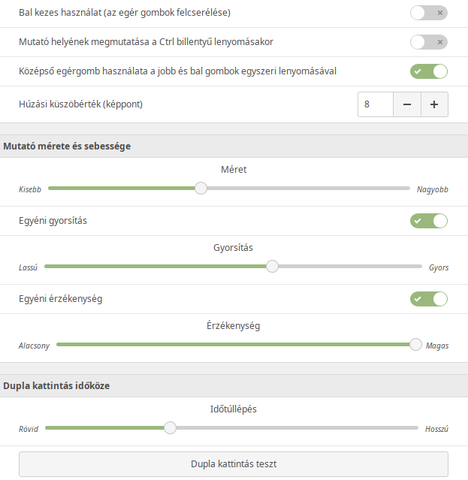Switch off Egyéni érzékenység toggle
Screen dimensions: 468x480
(429, 299)
